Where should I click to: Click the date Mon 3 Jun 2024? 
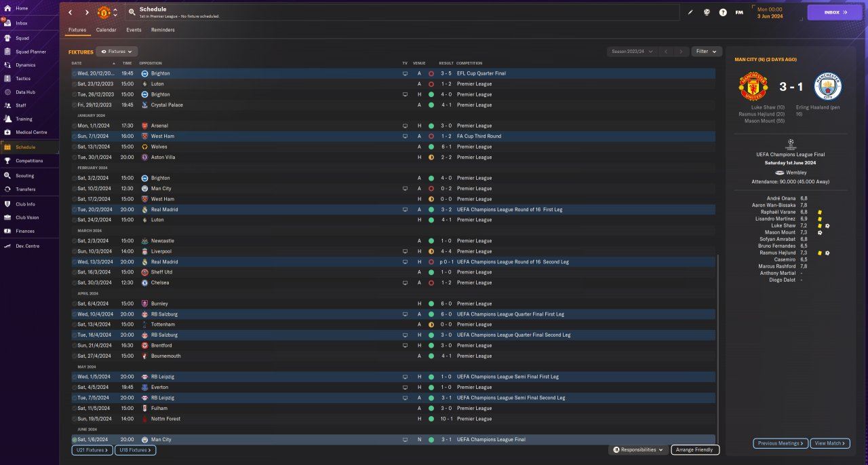[770, 12]
